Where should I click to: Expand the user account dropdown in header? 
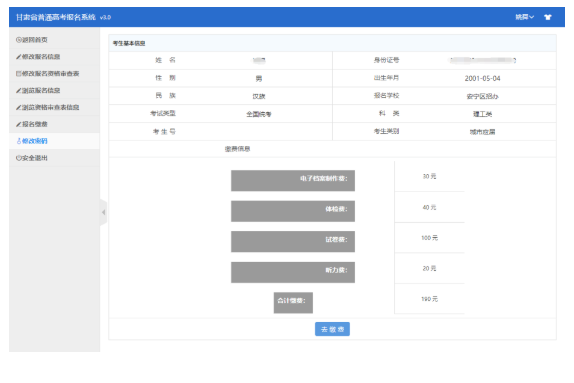pos(525,17)
